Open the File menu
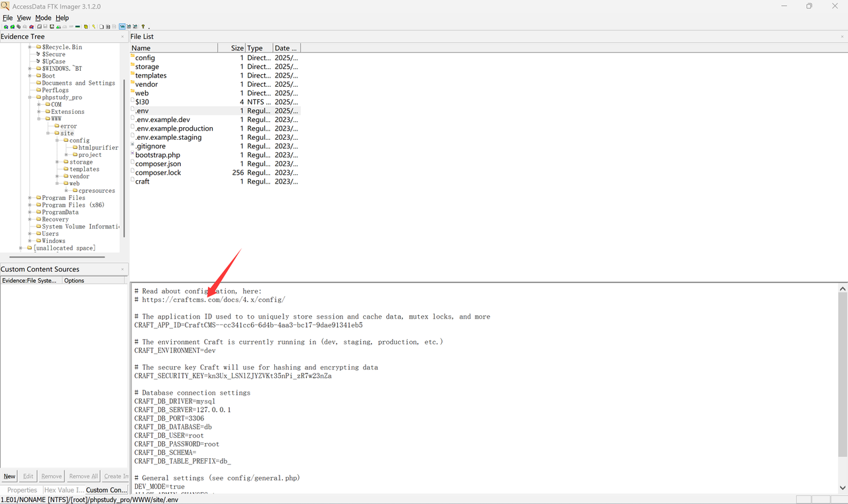The height and width of the screenshot is (504, 848). (x=7, y=18)
